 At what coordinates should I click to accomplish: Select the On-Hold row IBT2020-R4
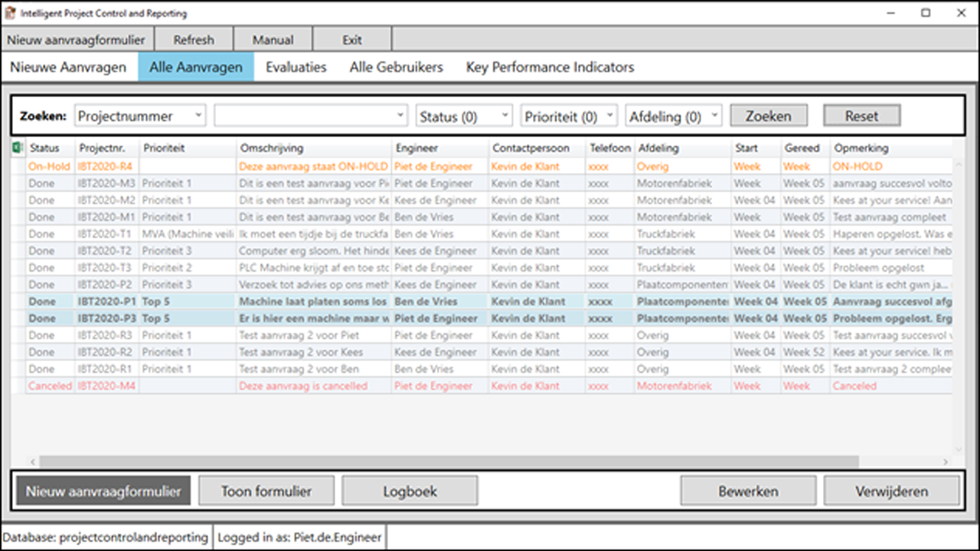pyautogui.click(x=490, y=166)
